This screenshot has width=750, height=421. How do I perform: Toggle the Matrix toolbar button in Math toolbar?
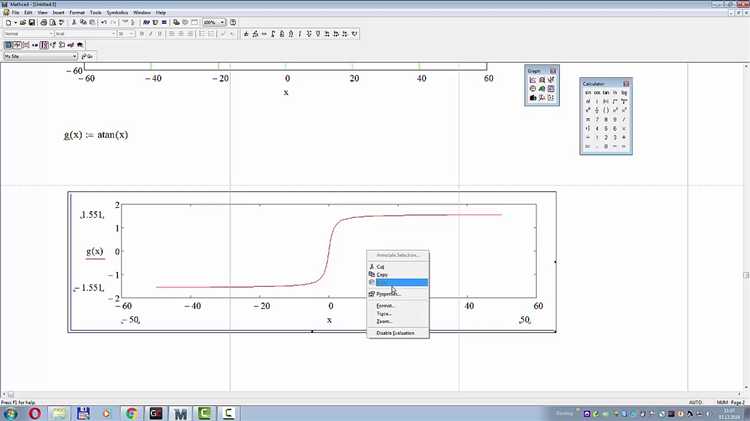coord(26,45)
